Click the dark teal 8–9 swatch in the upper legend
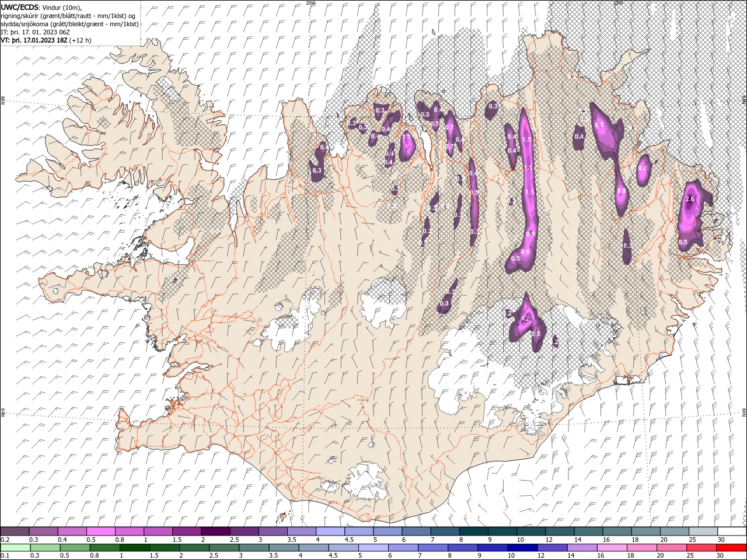Viewport: 747px width, 560px height. [x=474, y=531]
